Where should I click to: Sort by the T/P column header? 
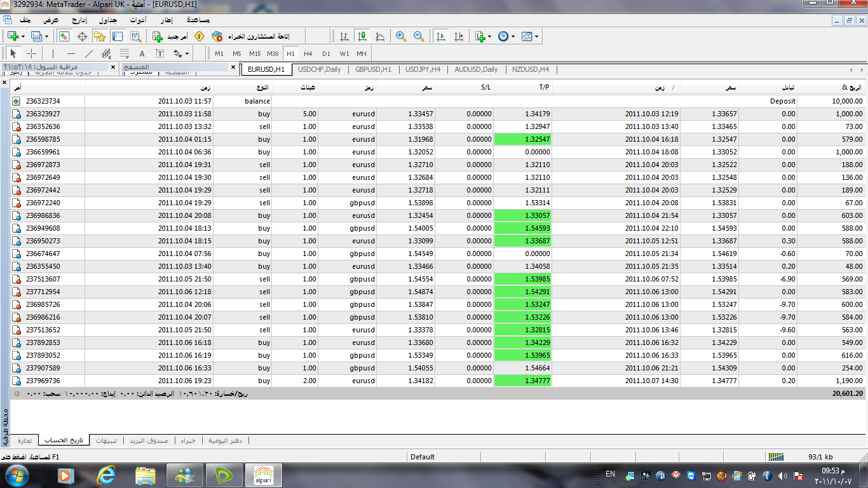point(523,87)
